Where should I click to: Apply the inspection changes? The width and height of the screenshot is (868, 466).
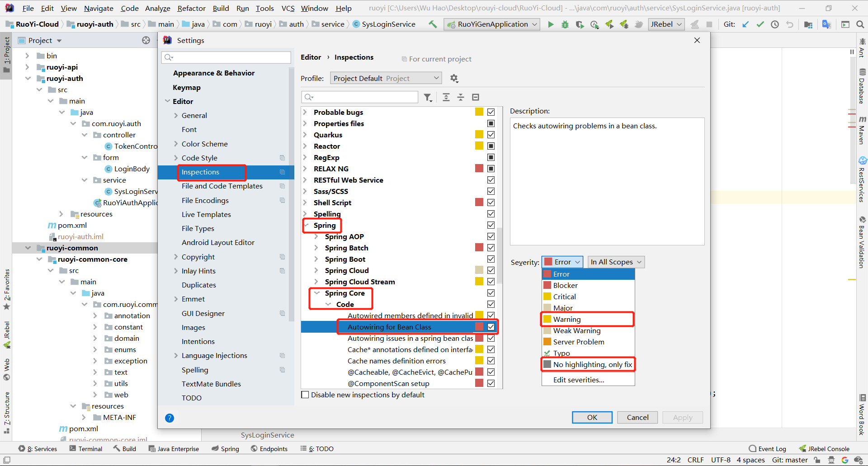pyautogui.click(x=682, y=417)
